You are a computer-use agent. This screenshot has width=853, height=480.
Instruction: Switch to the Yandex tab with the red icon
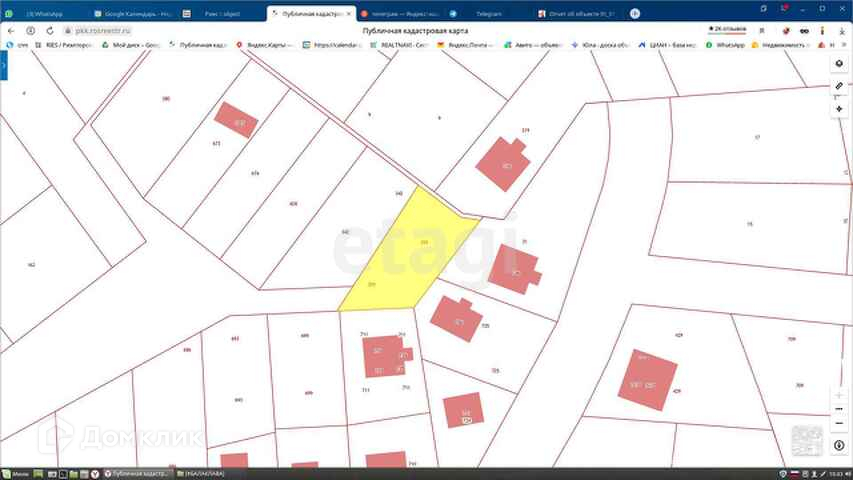[400, 14]
